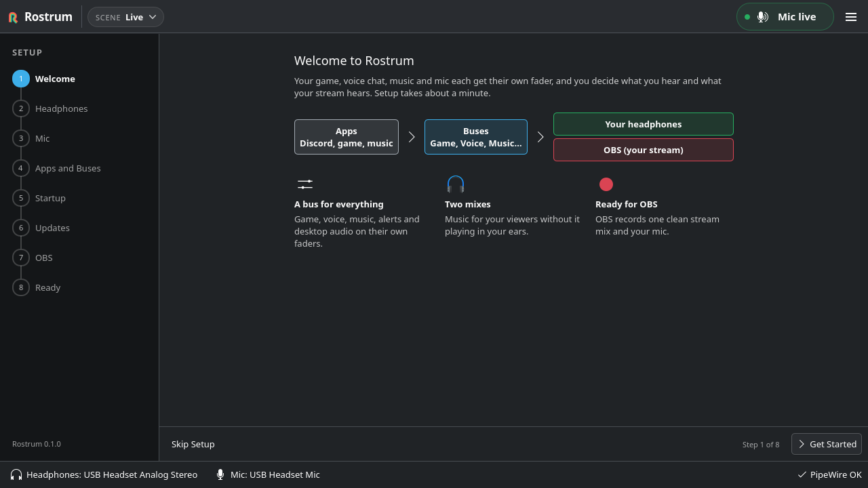Click the Headphones: USB Headset Analog Stereo status
Viewport: 868px width, 488px height.
[x=104, y=474]
